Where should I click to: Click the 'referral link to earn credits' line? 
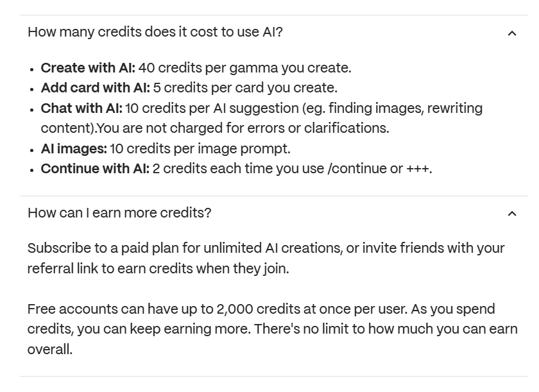click(158, 268)
